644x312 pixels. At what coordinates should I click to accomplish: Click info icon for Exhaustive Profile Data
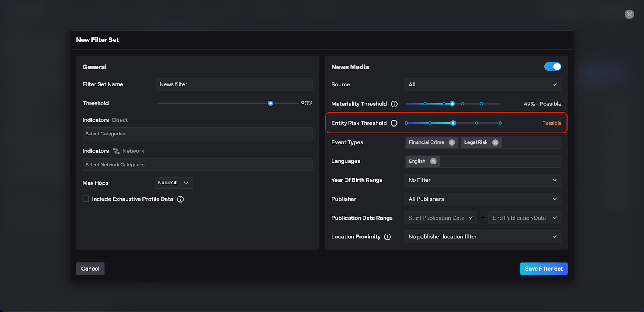pos(180,199)
